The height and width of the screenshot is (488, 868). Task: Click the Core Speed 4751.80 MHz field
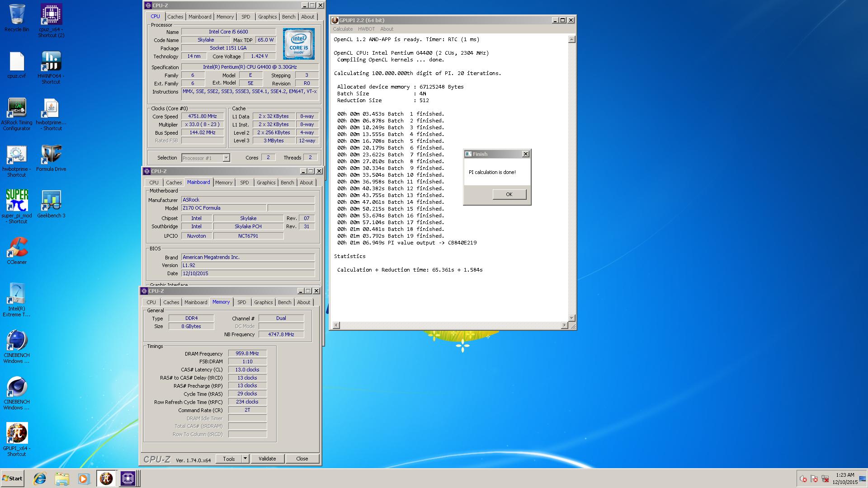click(x=203, y=116)
